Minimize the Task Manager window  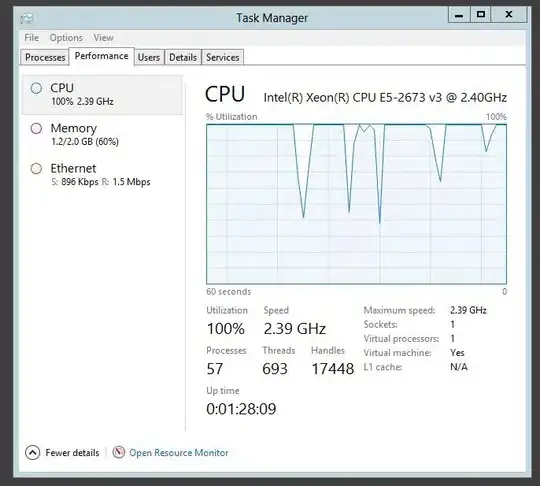pyautogui.click(x=459, y=15)
